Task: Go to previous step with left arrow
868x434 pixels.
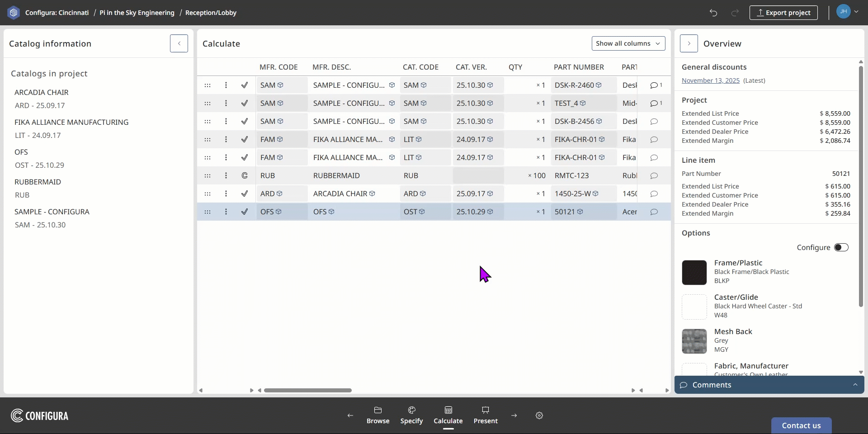Action: (350, 415)
